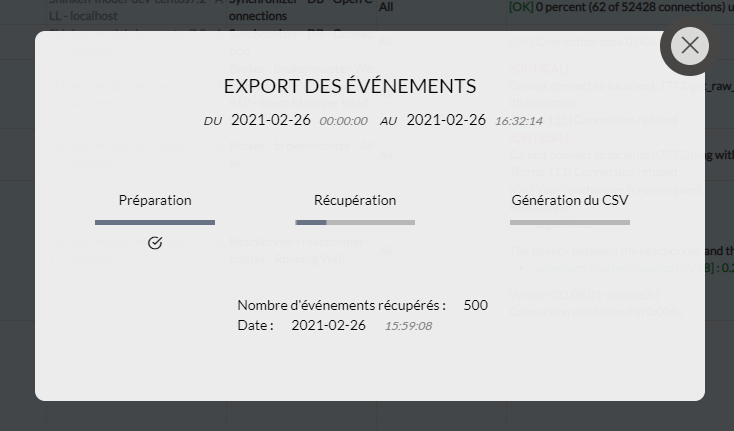Click the Récupération progress bar
This screenshot has height=431, width=734.
click(355, 222)
